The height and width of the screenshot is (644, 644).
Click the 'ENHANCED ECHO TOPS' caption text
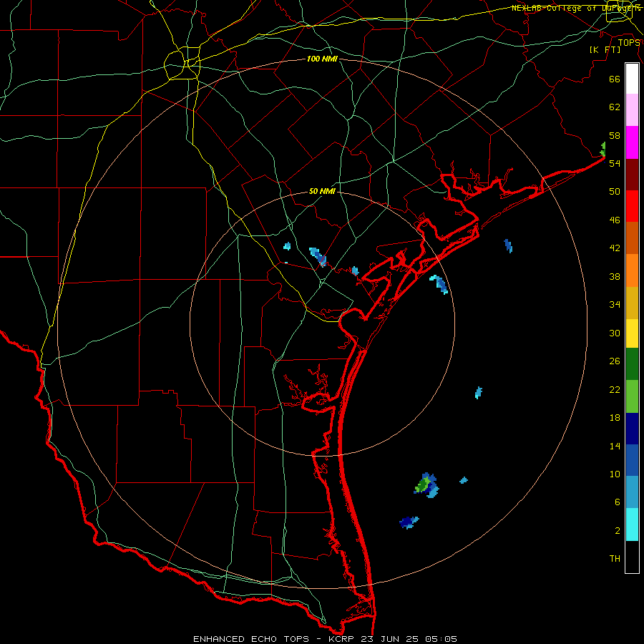[250, 639]
